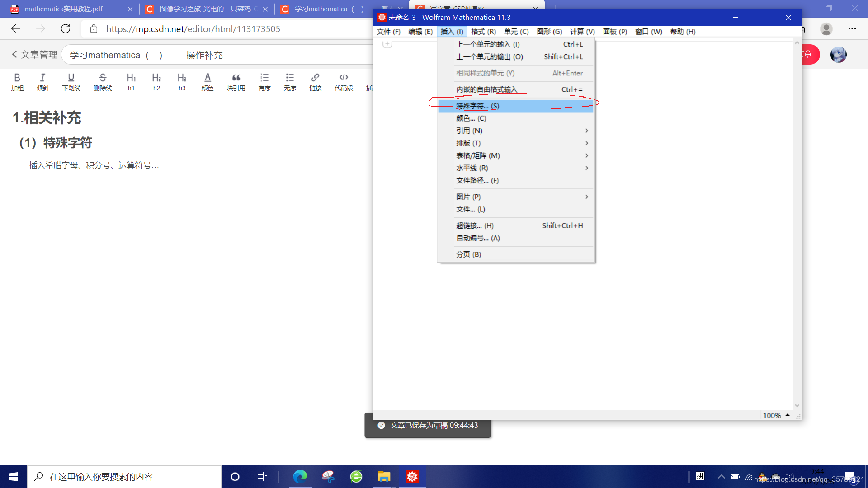Viewport: 868px width, 488px height.
Task: Insert a hyperlink with 链接 icon
Action: point(315,81)
